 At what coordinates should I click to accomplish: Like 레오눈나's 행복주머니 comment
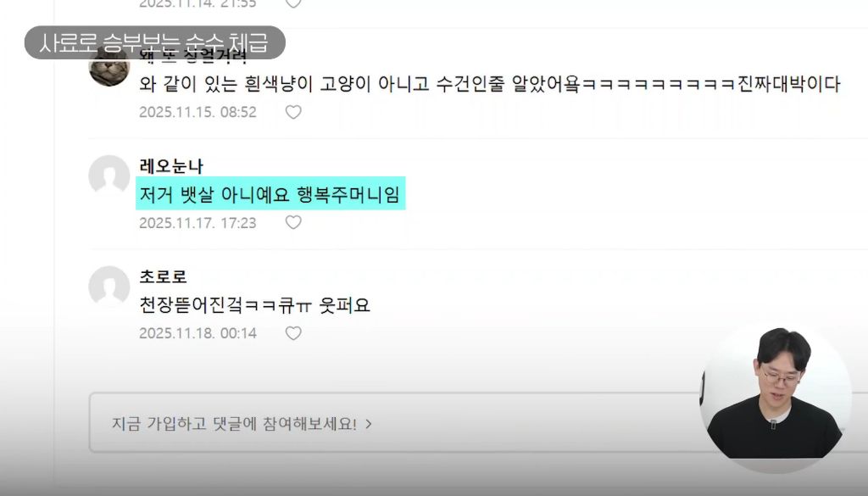[x=293, y=222]
